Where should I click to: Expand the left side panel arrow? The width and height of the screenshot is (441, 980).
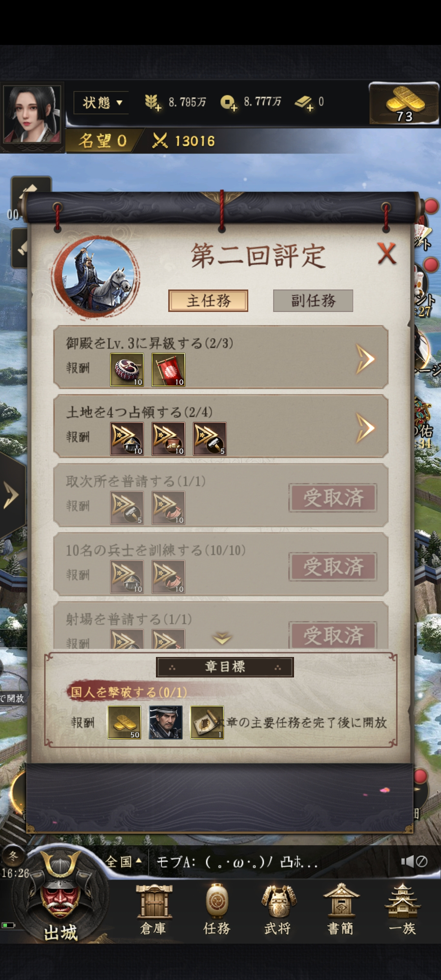(11, 495)
